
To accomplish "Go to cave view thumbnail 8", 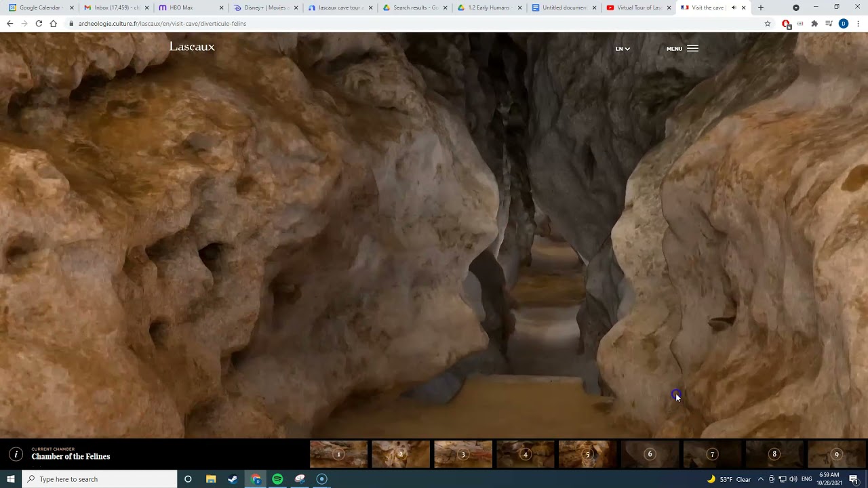I will pos(774,454).
